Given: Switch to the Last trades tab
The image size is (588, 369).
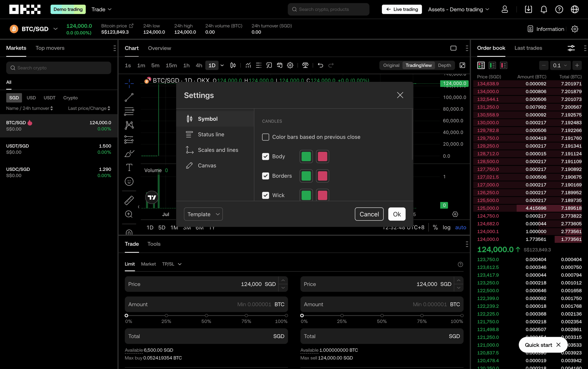Looking at the screenshot, I should coord(528,48).
